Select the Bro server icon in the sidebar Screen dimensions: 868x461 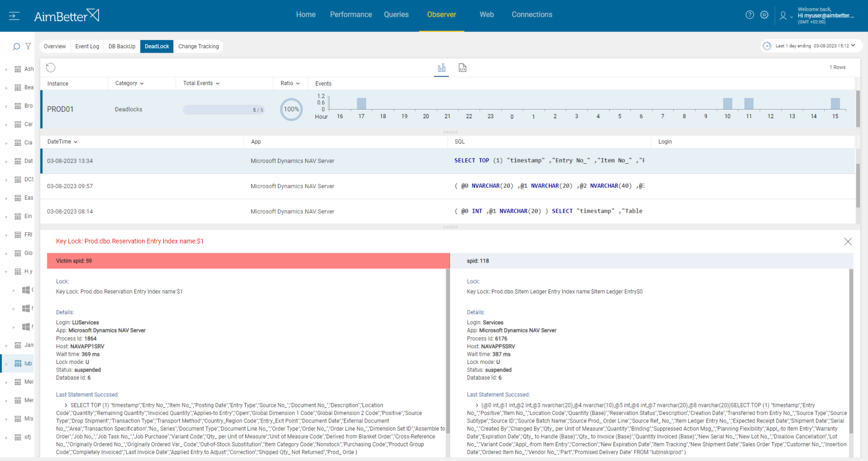18,106
